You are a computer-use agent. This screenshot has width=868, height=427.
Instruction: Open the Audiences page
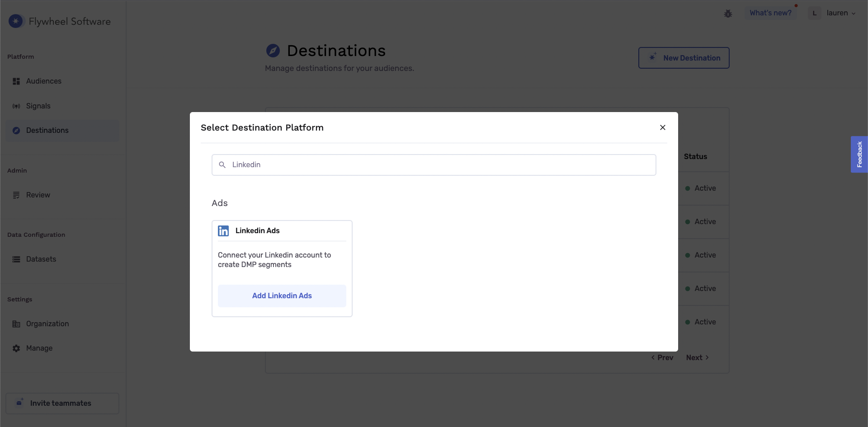click(62, 81)
